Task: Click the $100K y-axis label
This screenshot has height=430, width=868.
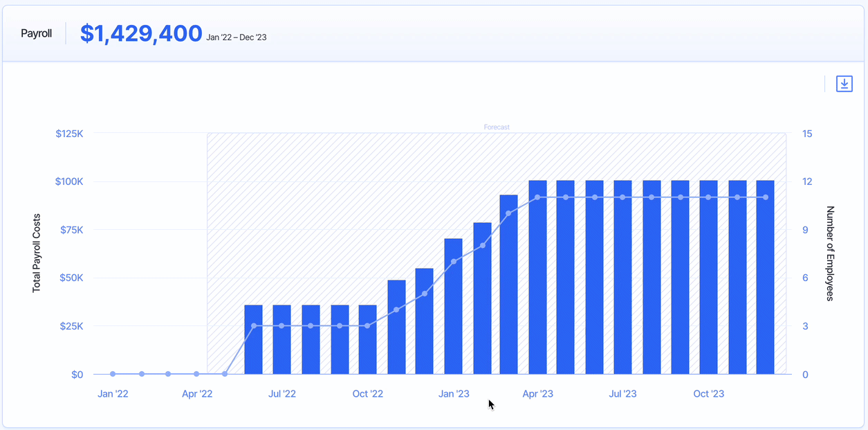Action: tap(69, 181)
